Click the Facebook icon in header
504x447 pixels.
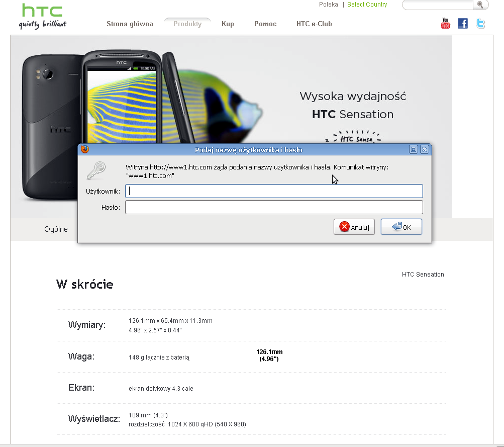point(463,23)
